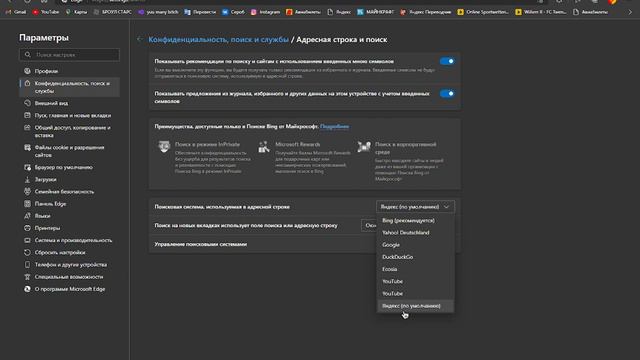The width and height of the screenshot is (640, 360).
Task: Click the Загрузки download icon in sidebar
Action: point(27,180)
